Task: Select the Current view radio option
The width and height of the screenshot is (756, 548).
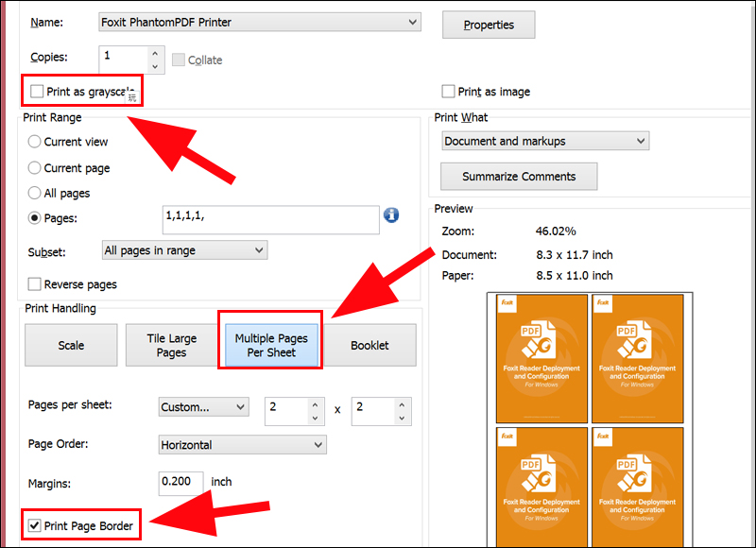Action: click(x=34, y=142)
